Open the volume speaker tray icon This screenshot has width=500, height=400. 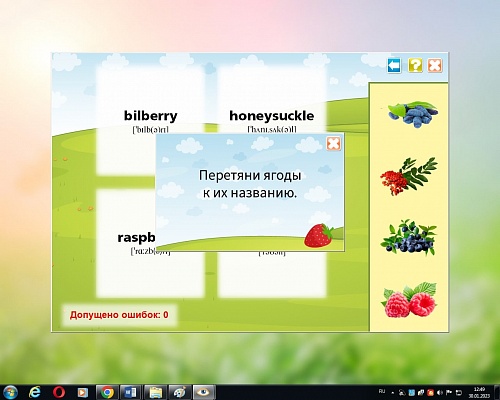(440, 393)
